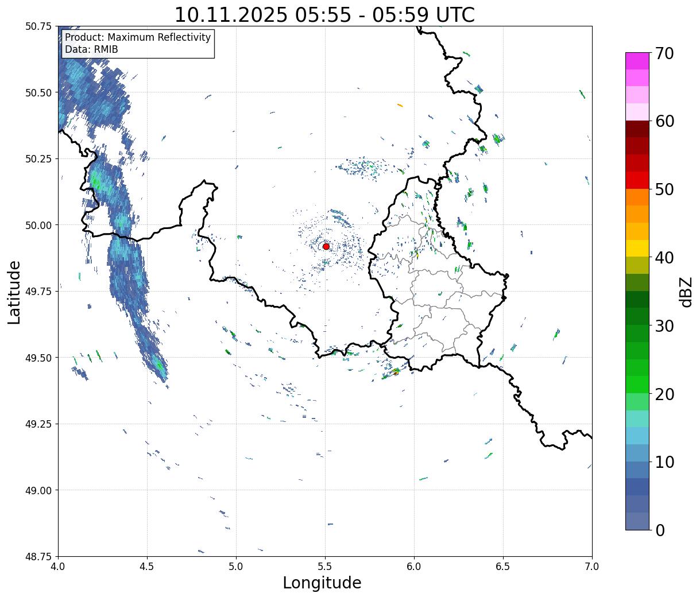This screenshot has height=597, width=700.
Task: Click the latitude tick label '50.00'
Action: [38, 225]
